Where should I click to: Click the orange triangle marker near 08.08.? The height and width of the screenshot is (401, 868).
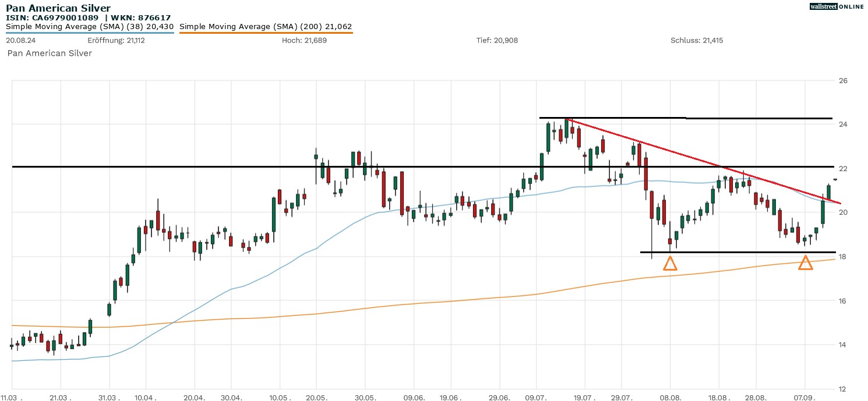point(670,264)
